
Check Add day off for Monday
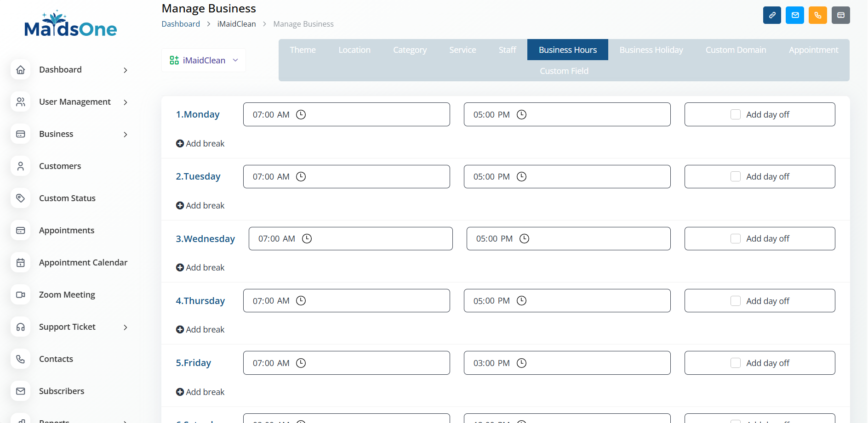tap(736, 114)
